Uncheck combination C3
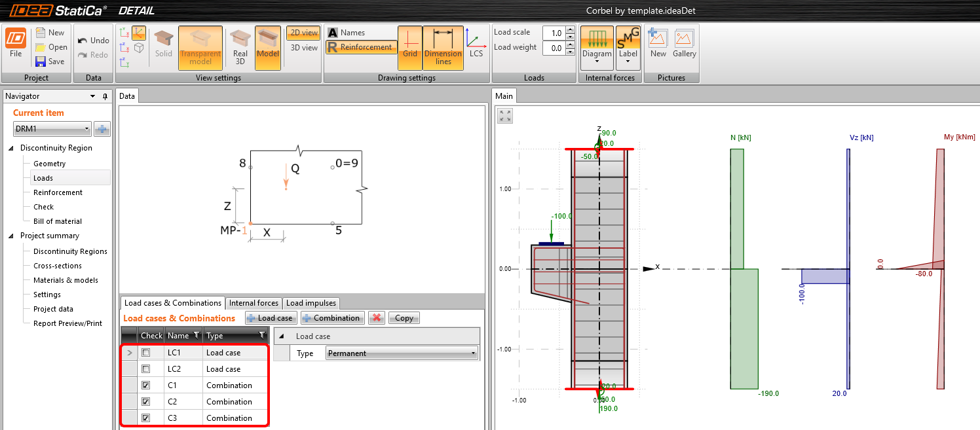The width and height of the screenshot is (980, 430). [x=147, y=418]
